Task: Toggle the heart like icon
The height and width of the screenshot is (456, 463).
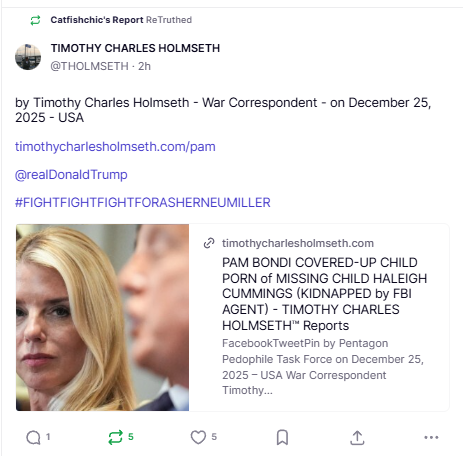Action: tap(198, 437)
